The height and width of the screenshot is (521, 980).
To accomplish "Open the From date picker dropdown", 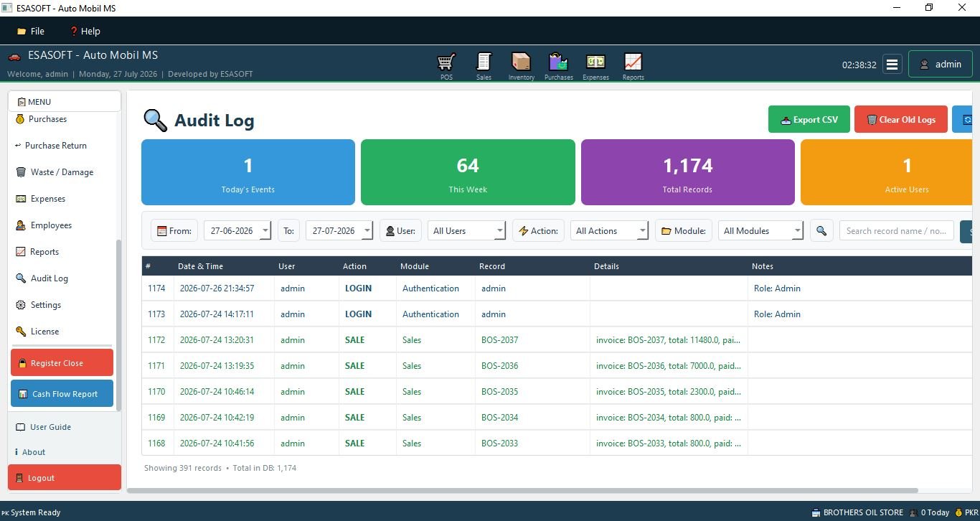I will [265, 230].
